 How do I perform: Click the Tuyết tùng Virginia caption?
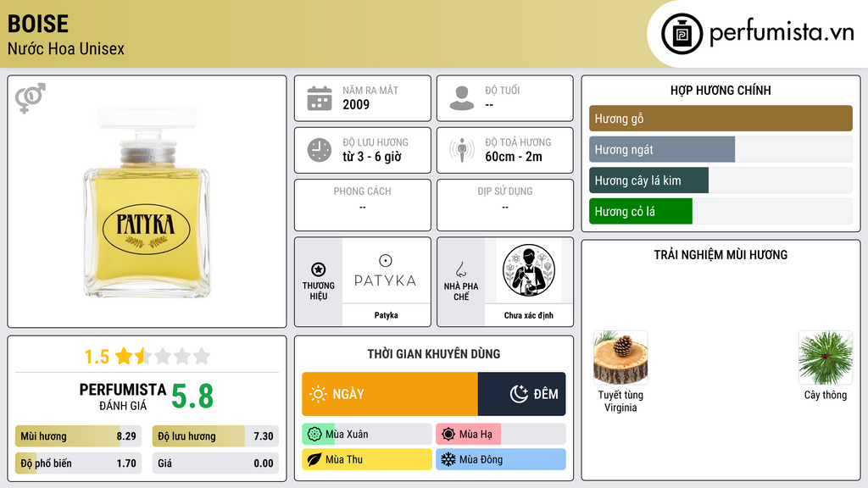(620, 401)
